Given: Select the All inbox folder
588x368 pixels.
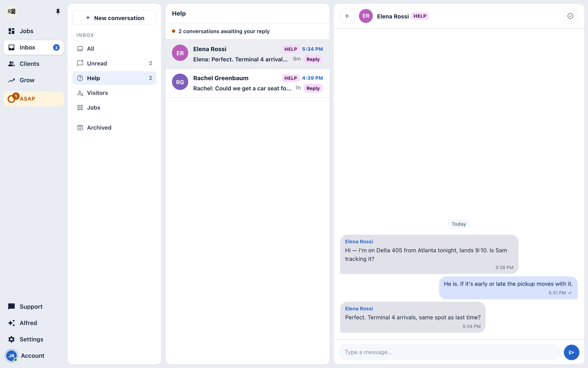Looking at the screenshot, I should coord(114,49).
